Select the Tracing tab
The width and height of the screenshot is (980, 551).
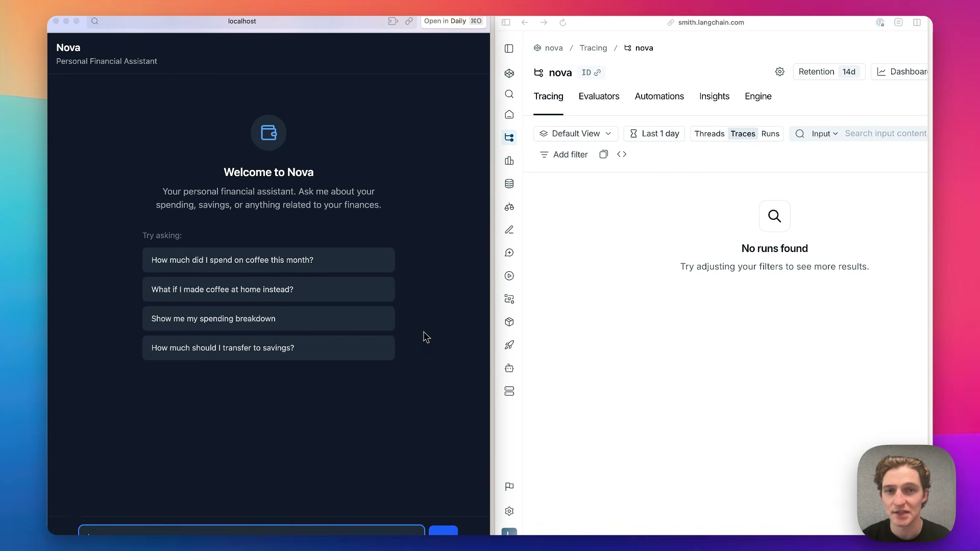548,96
